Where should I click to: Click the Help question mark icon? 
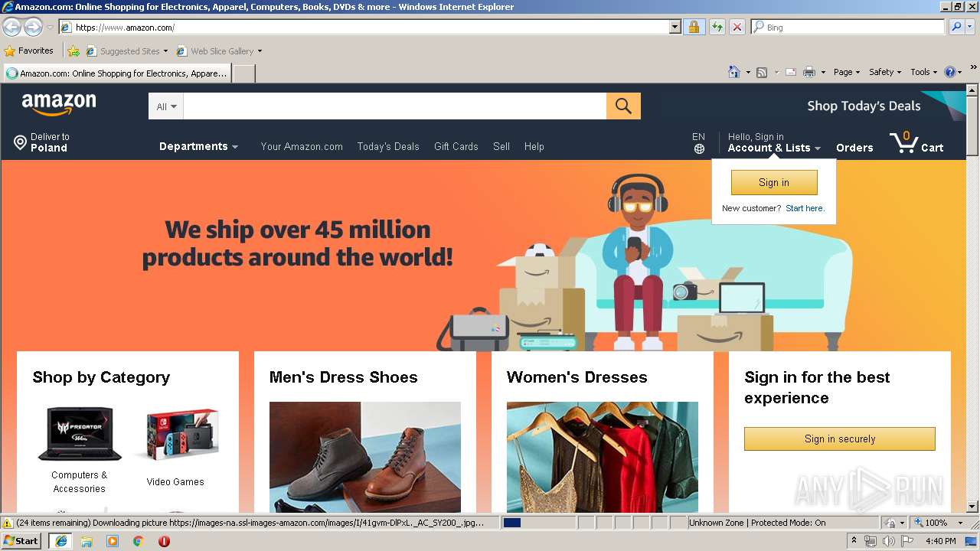click(x=950, y=72)
